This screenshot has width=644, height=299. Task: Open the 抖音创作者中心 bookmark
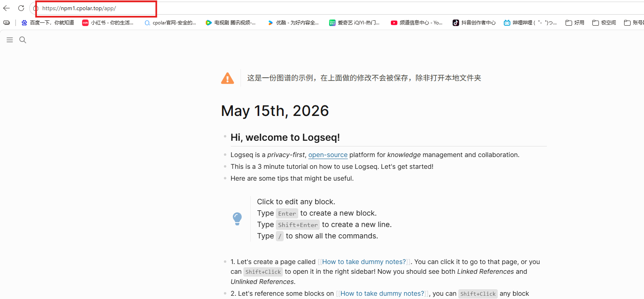point(474,23)
